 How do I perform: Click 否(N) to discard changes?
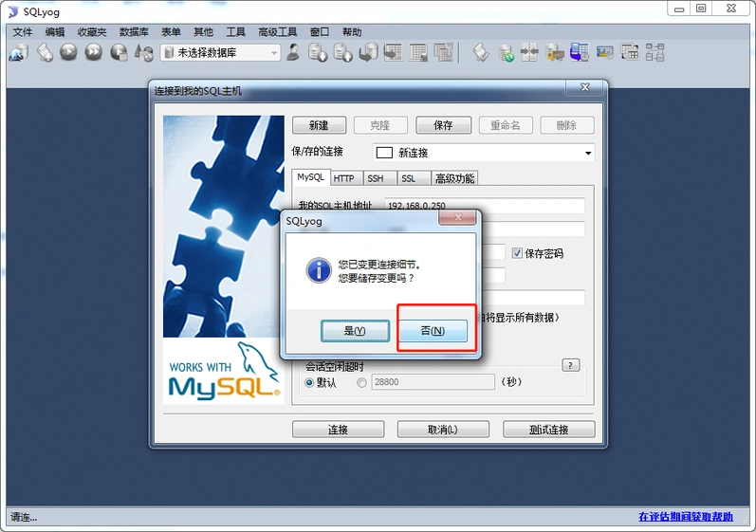coord(433,331)
